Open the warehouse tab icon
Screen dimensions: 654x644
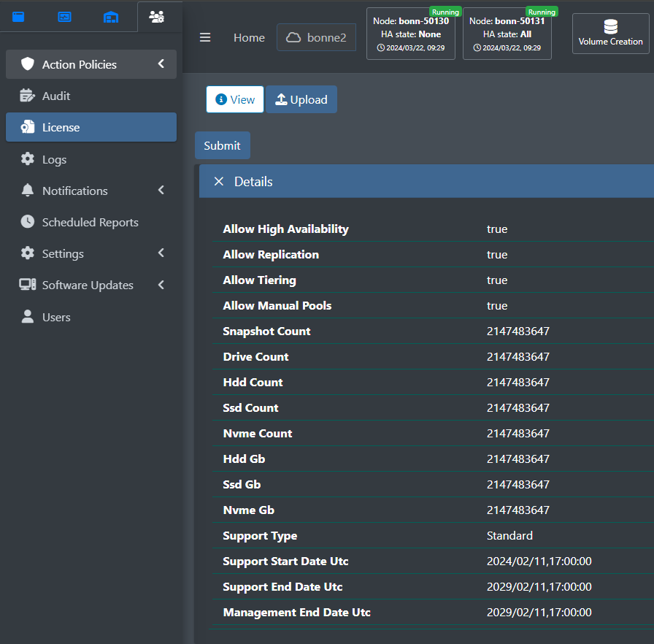(x=110, y=17)
